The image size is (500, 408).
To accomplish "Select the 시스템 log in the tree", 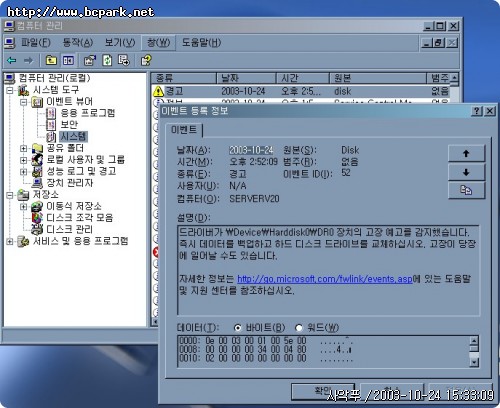I will click(x=73, y=136).
